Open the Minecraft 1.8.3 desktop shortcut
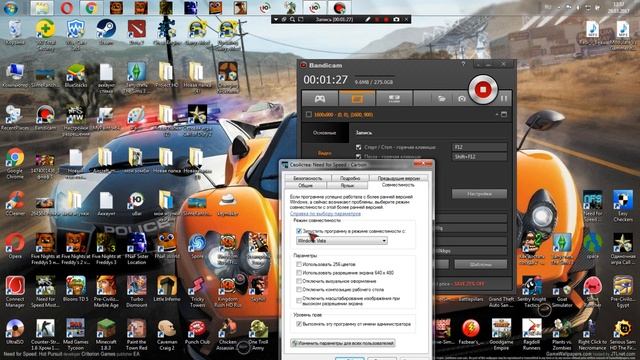 click(x=106, y=335)
